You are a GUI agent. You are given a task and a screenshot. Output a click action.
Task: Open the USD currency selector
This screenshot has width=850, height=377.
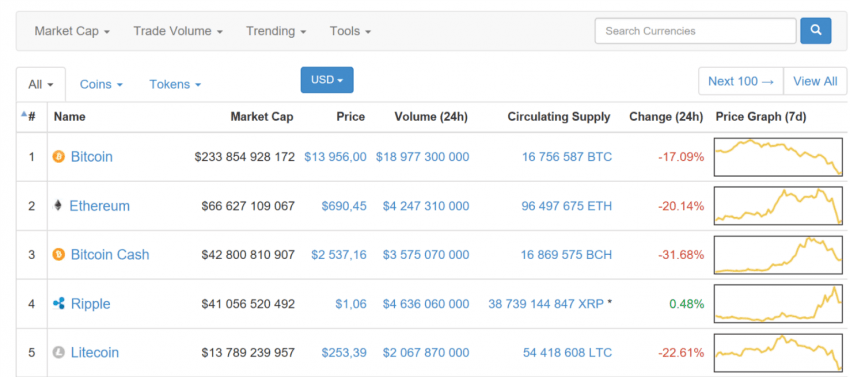[x=327, y=80]
